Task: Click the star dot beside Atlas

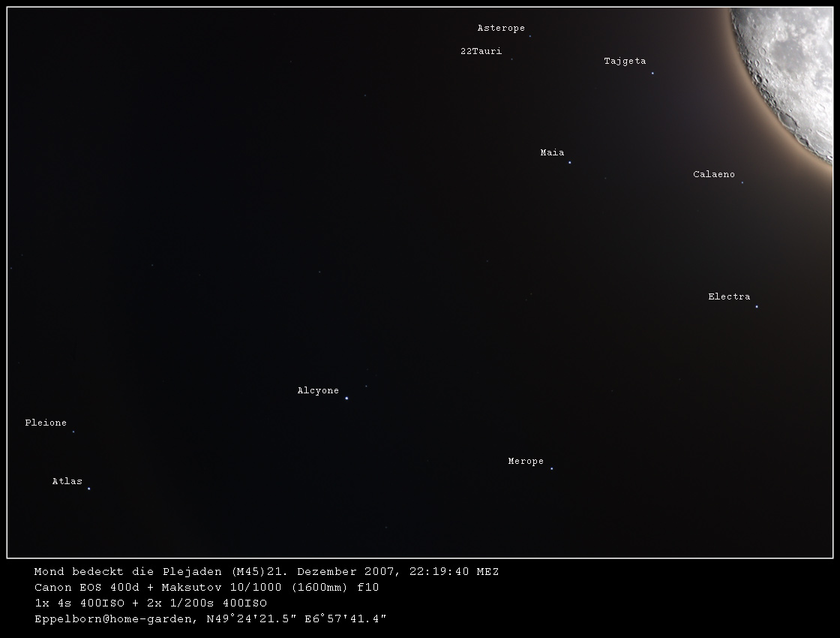Action: (x=89, y=489)
